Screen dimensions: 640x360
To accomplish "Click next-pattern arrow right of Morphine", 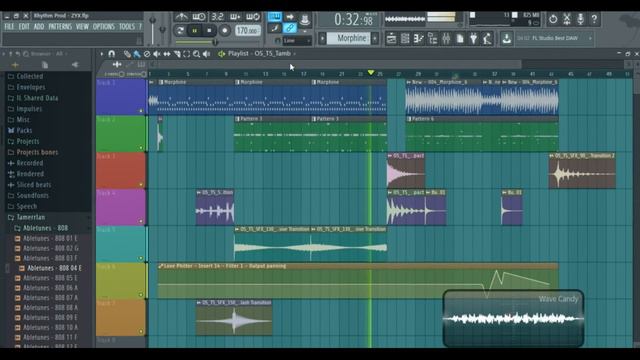I will 375,38.
